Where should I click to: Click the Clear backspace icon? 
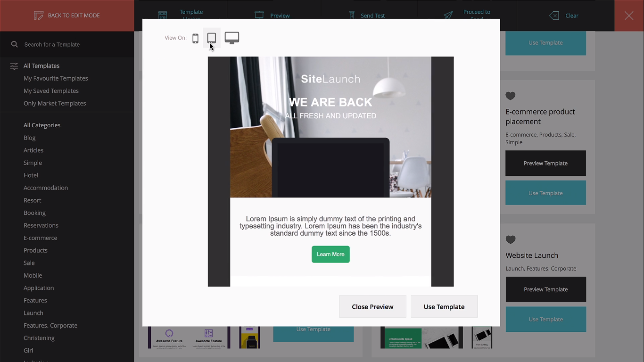tap(554, 16)
